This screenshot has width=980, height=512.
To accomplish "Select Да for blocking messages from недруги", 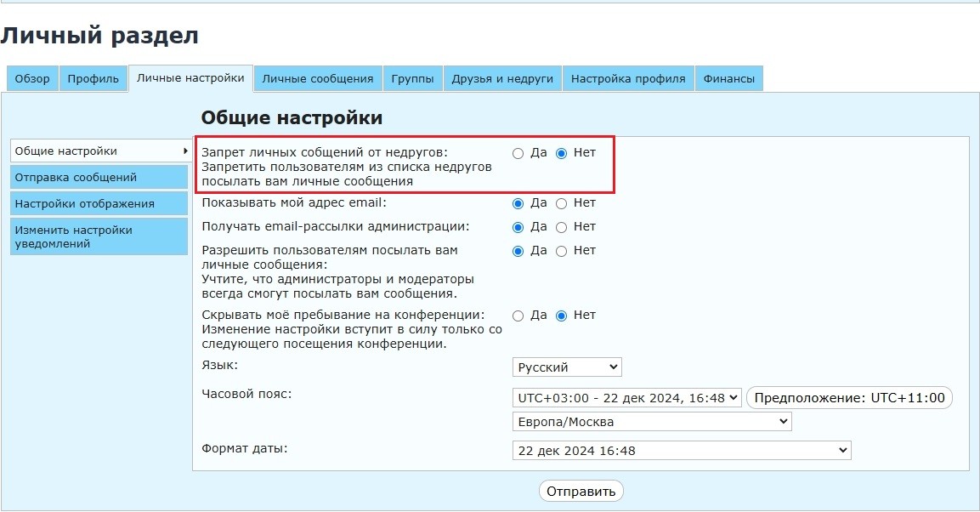I will 518,153.
